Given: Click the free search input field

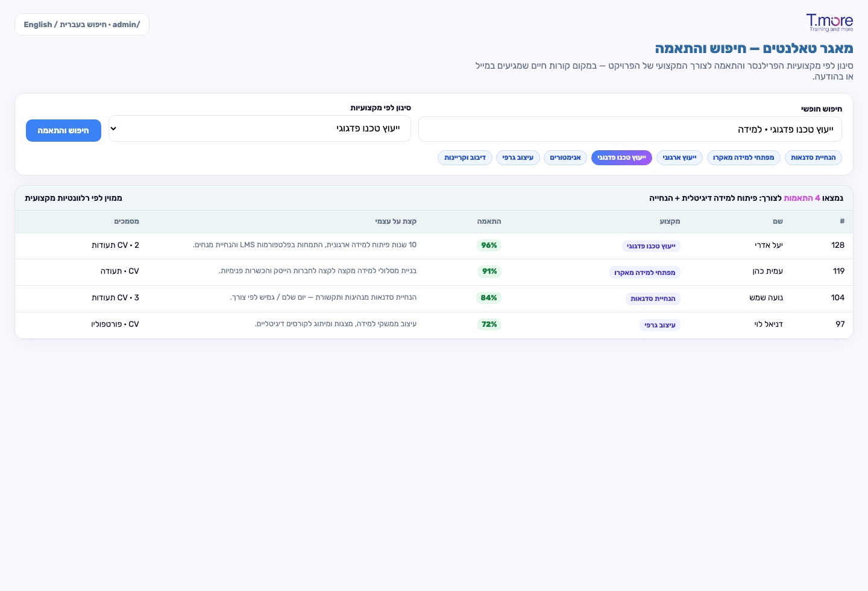Looking at the screenshot, I should [630, 130].
